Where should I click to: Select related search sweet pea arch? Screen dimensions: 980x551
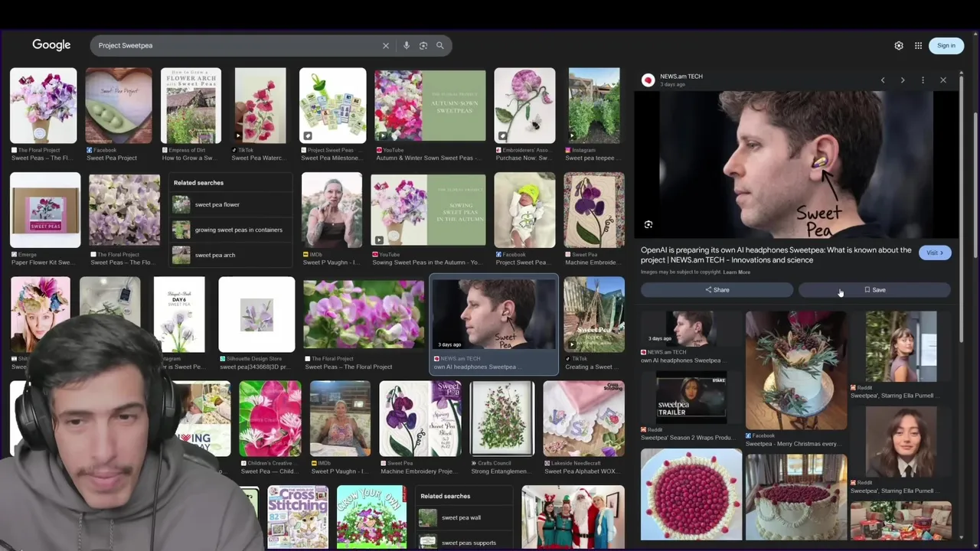click(231, 255)
